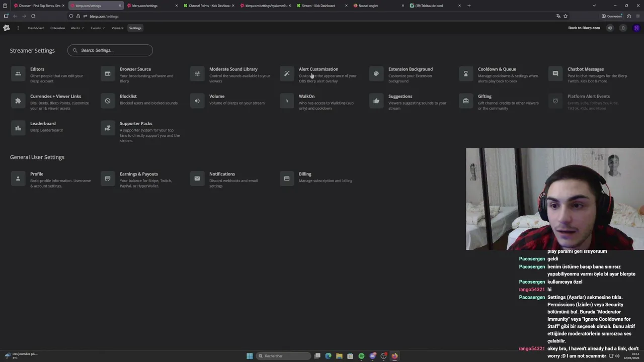Expand the Alerts dropdown menu
Viewport: 644px width, 362px height.
pos(77,28)
